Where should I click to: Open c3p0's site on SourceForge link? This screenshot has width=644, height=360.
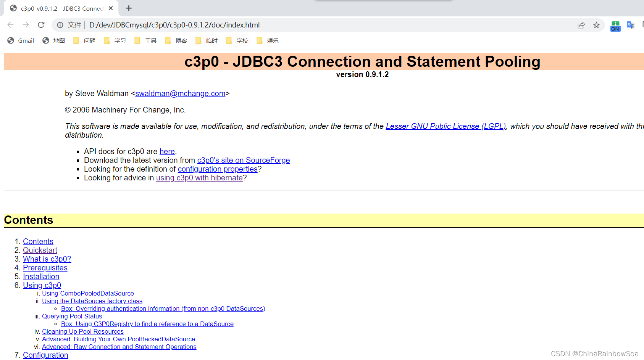coord(244,160)
